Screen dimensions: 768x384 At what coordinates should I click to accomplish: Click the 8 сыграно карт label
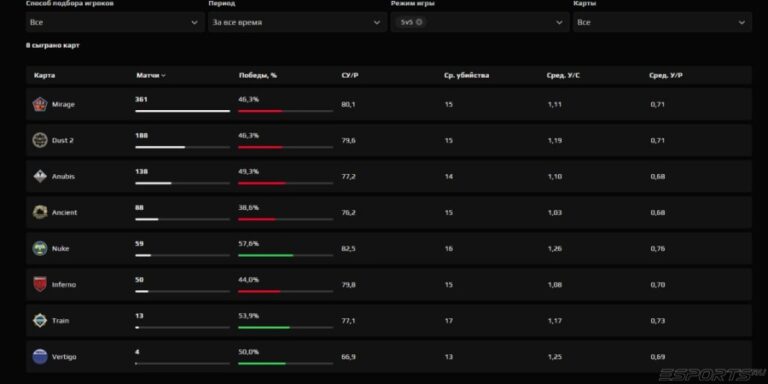52,46
